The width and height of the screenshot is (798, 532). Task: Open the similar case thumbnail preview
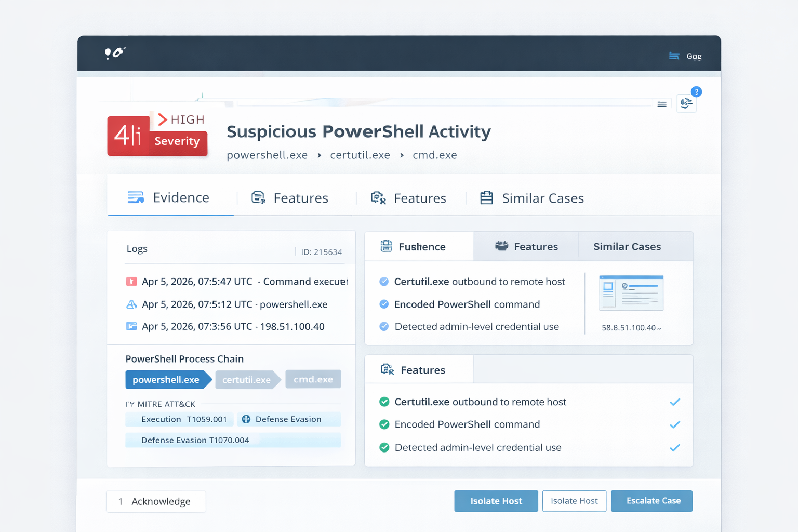(x=631, y=293)
